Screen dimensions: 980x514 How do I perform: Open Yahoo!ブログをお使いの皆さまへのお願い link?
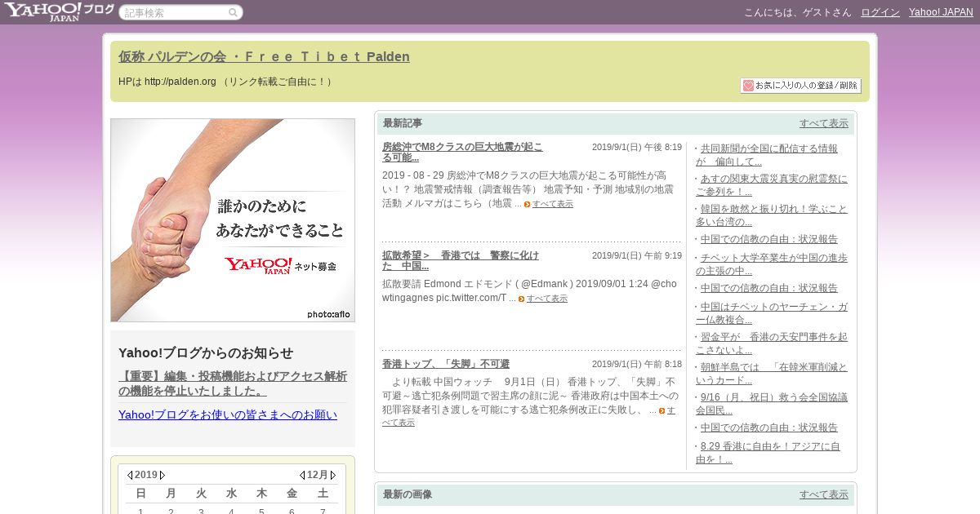coord(228,414)
